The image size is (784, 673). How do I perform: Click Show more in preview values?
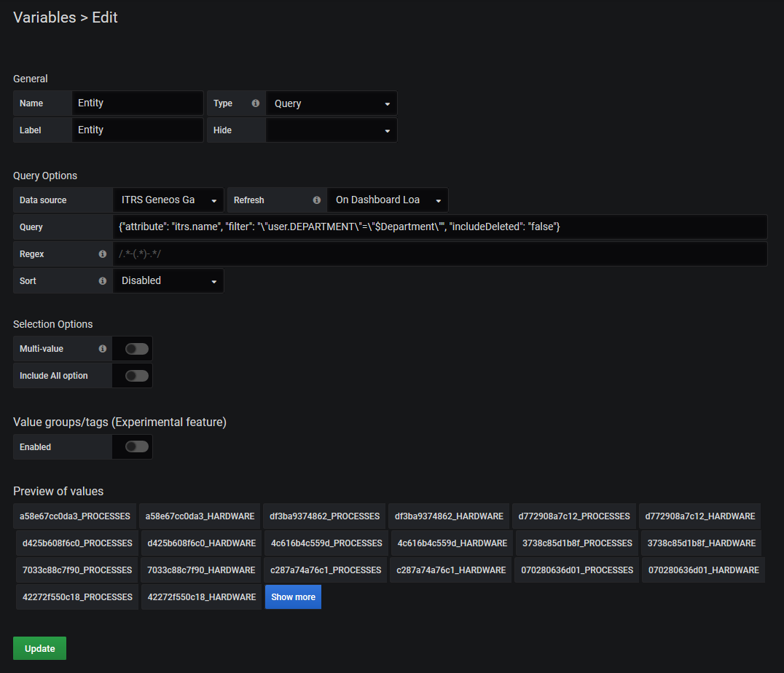point(293,597)
